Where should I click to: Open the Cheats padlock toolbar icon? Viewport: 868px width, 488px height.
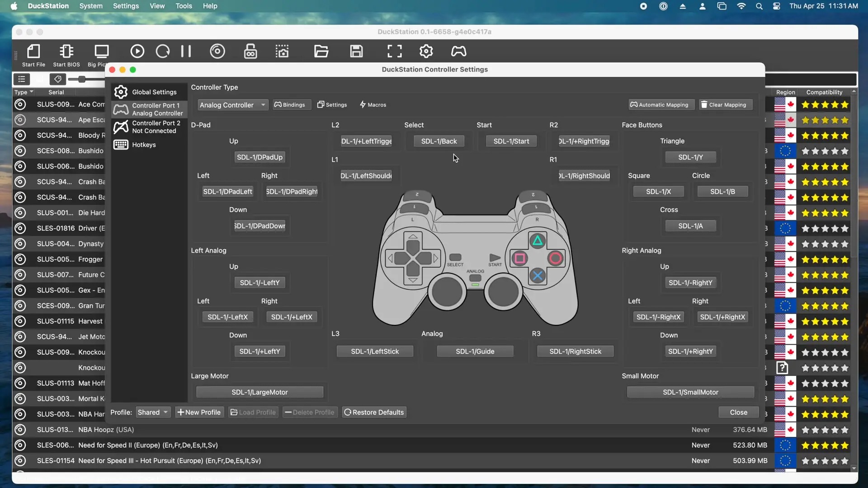point(250,51)
